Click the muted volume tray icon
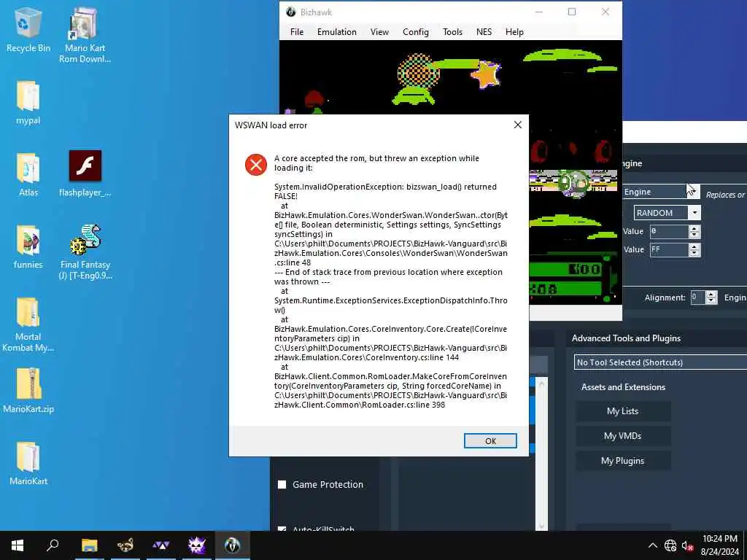The width and height of the screenshot is (747, 560). [687, 545]
